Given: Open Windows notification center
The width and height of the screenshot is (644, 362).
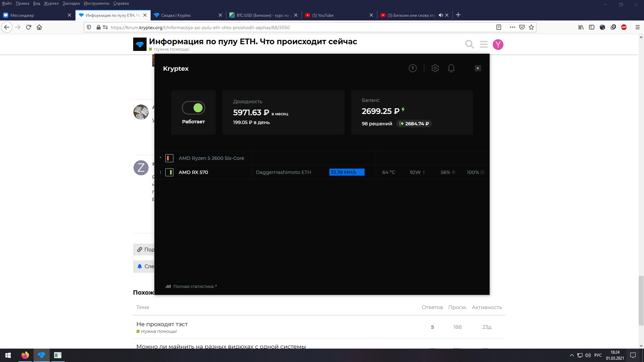Looking at the screenshot, I should click(633, 355).
